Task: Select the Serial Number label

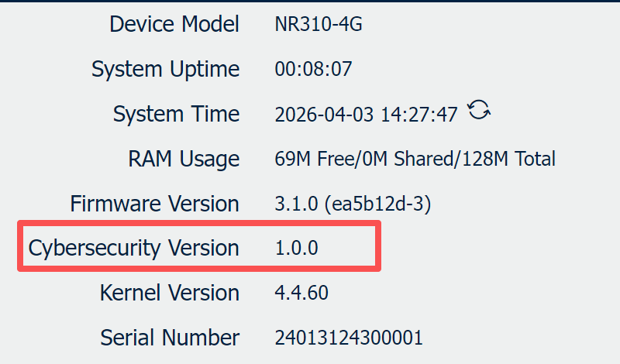Action: click(x=170, y=338)
